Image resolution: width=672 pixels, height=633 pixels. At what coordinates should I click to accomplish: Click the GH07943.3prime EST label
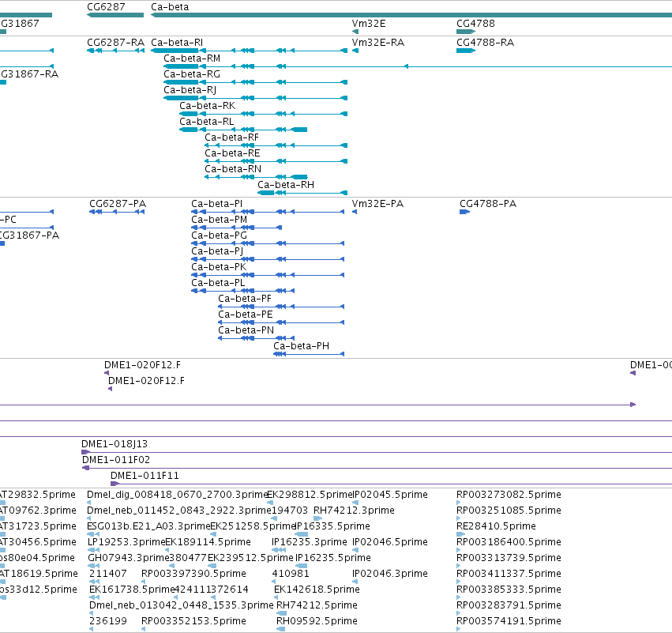[129, 559]
